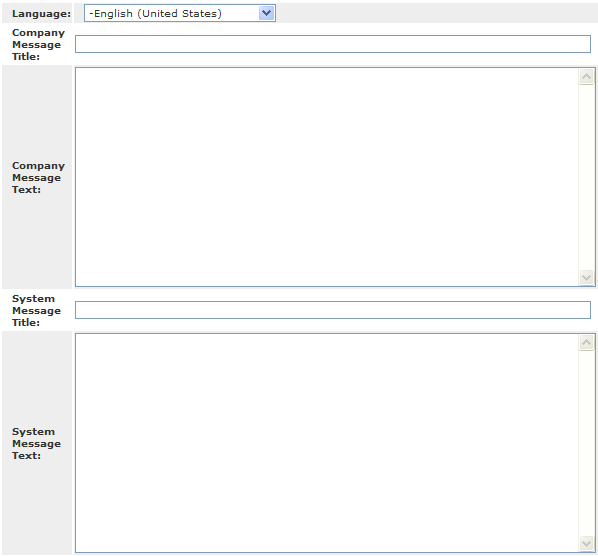
Task: Click the Company Message Text scrollbar track
Action: [586, 177]
